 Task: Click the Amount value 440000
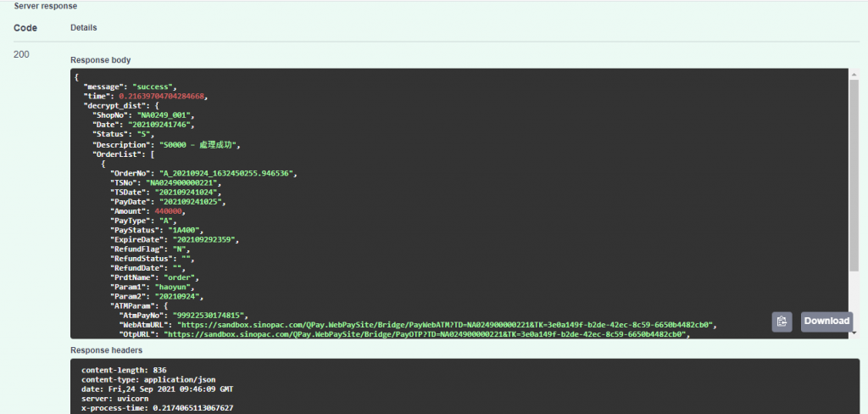click(167, 212)
